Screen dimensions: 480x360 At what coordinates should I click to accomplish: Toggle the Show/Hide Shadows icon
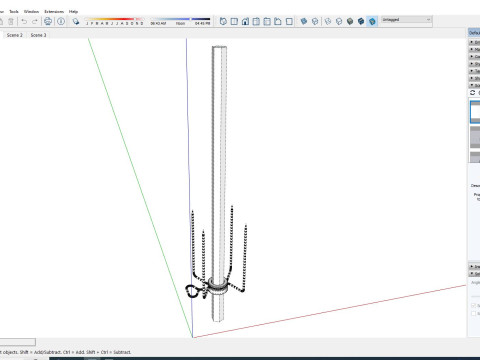point(76,22)
